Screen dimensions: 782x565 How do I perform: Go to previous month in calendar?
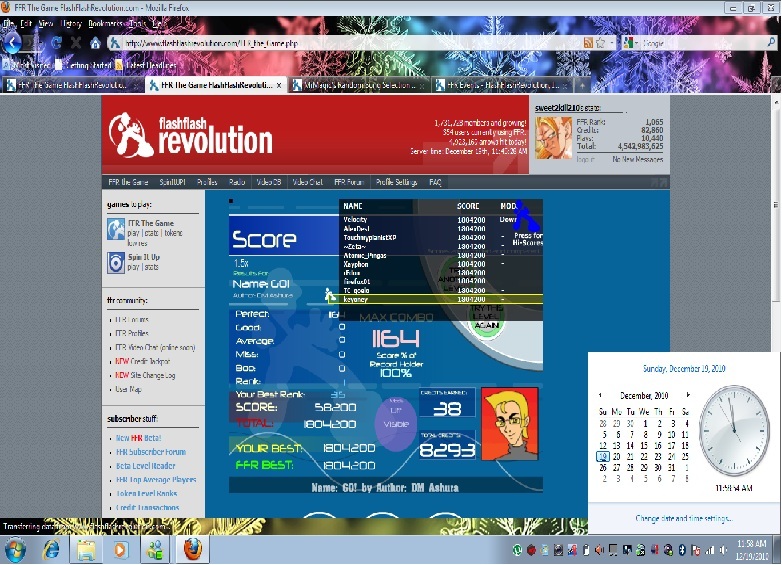click(600, 395)
